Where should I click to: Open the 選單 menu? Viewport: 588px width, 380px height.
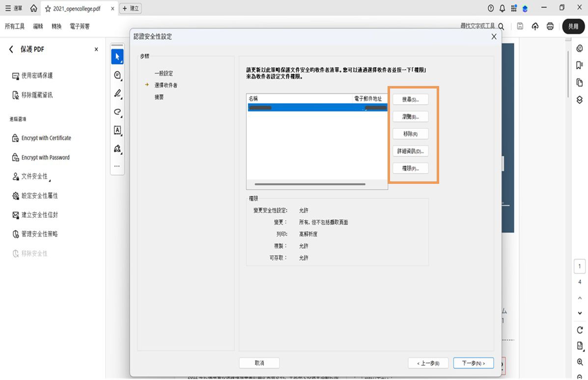[x=13, y=8]
